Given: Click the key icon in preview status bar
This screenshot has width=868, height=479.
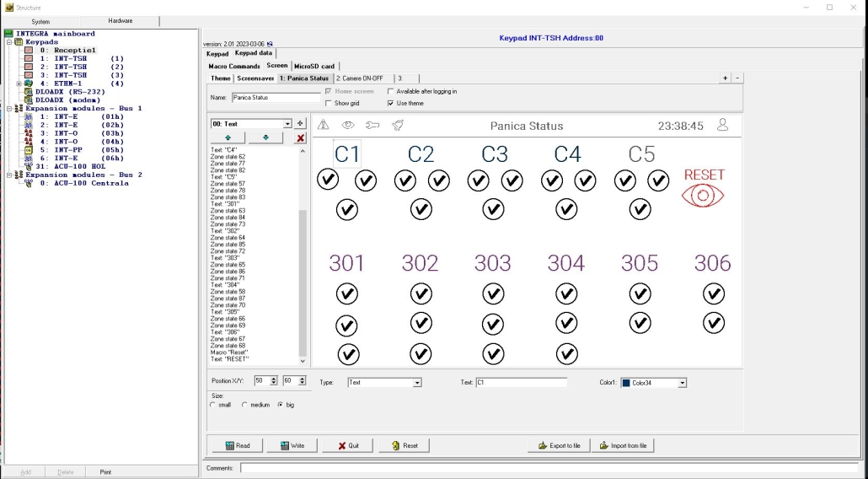Looking at the screenshot, I should (x=372, y=126).
